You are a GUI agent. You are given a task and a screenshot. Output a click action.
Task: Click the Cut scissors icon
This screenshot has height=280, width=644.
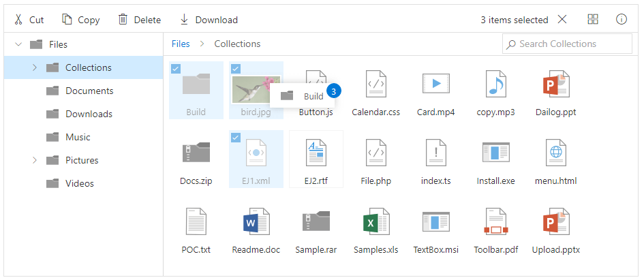coord(19,20)
